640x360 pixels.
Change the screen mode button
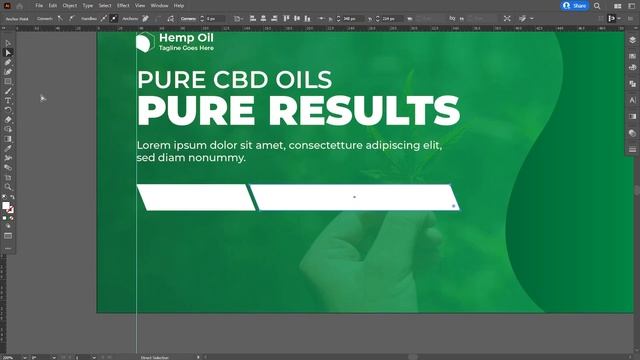(8, 236)
